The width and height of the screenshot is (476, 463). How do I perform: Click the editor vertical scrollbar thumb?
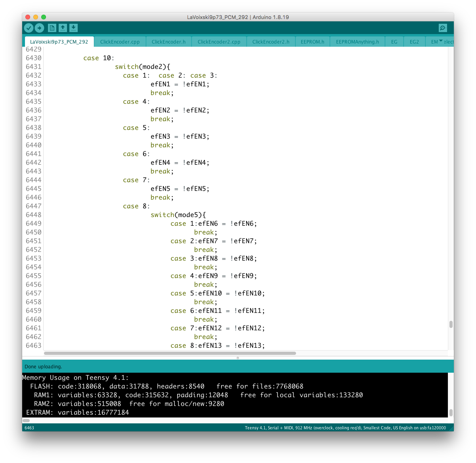coord(451,324)
